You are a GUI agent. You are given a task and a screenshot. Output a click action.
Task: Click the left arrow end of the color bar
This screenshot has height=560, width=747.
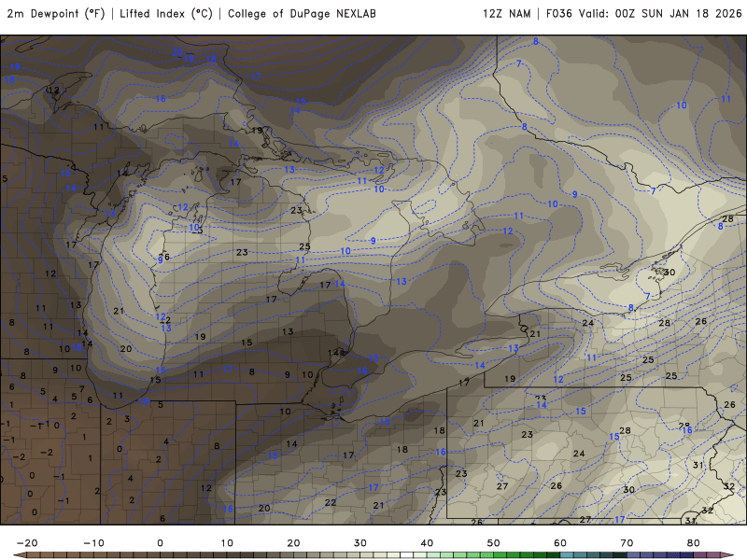point(19,555)
